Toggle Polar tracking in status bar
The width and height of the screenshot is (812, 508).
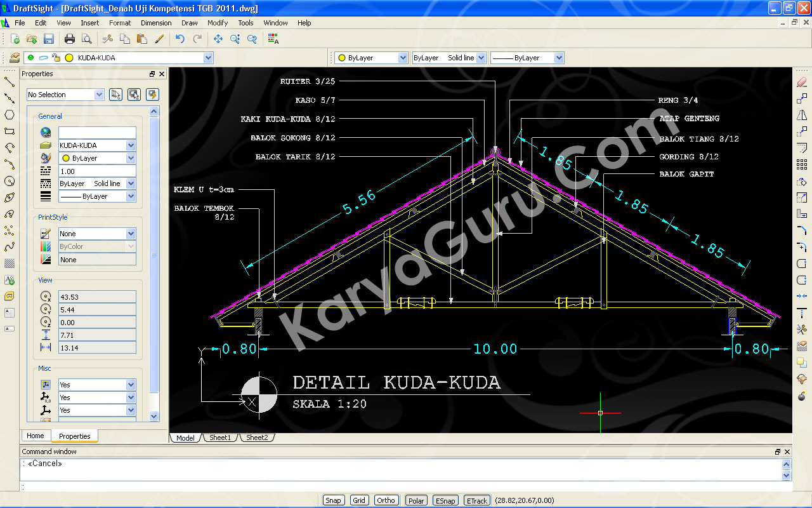click(416, 500)
